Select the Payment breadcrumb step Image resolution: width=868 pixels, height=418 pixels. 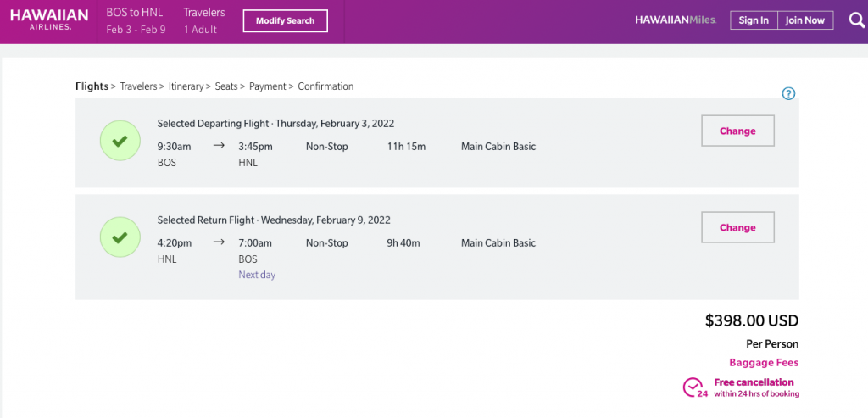point(267,86)
